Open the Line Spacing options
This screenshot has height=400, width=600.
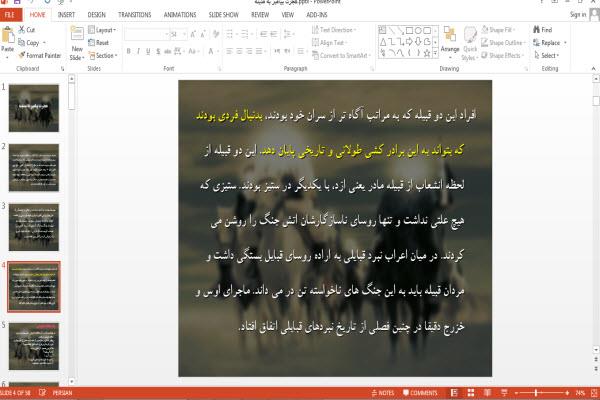pyautogui.click(x=289, y=34)
